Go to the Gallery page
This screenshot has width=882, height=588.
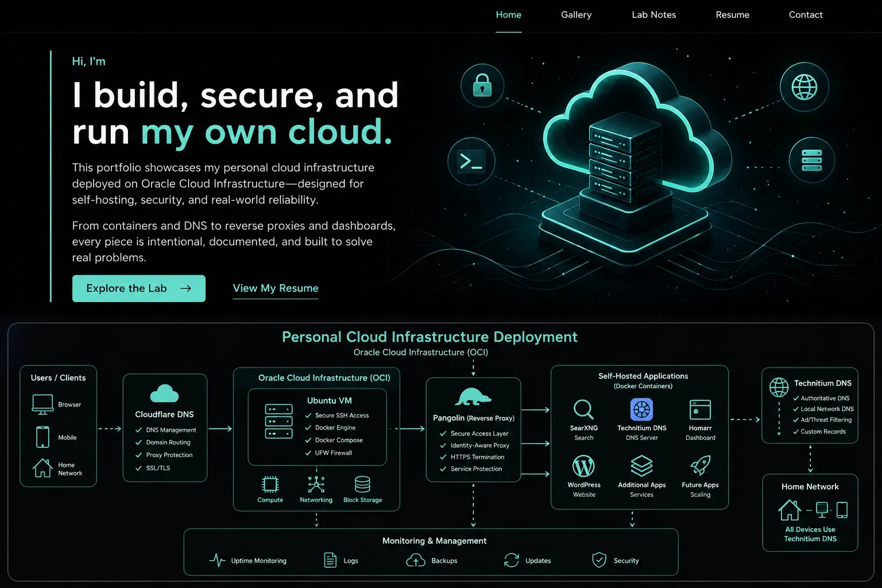click(576, 15)
